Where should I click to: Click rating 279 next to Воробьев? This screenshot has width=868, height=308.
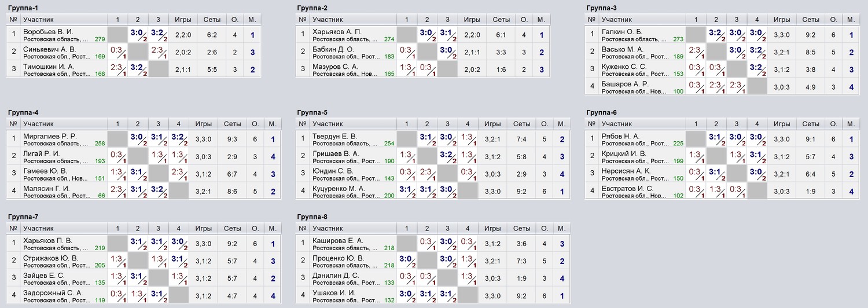pos(100,39)
